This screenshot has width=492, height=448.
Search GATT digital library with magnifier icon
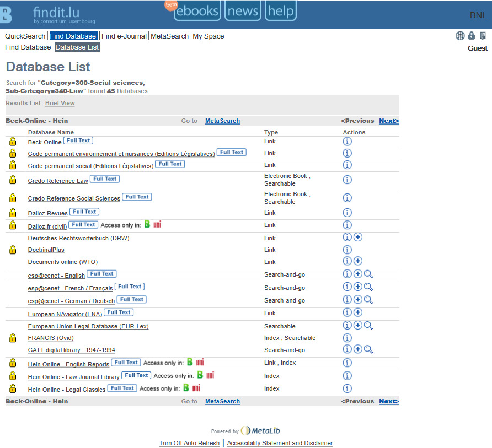368,349
